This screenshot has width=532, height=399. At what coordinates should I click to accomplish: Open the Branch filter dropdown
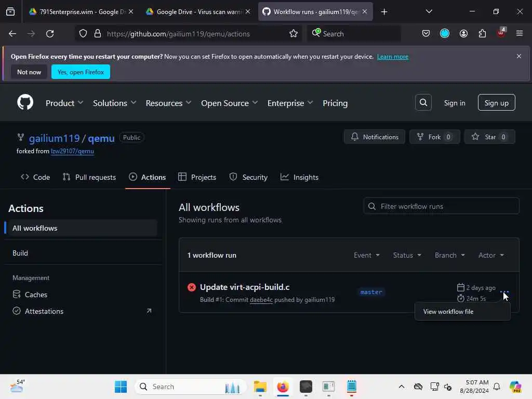coord(450,255)
